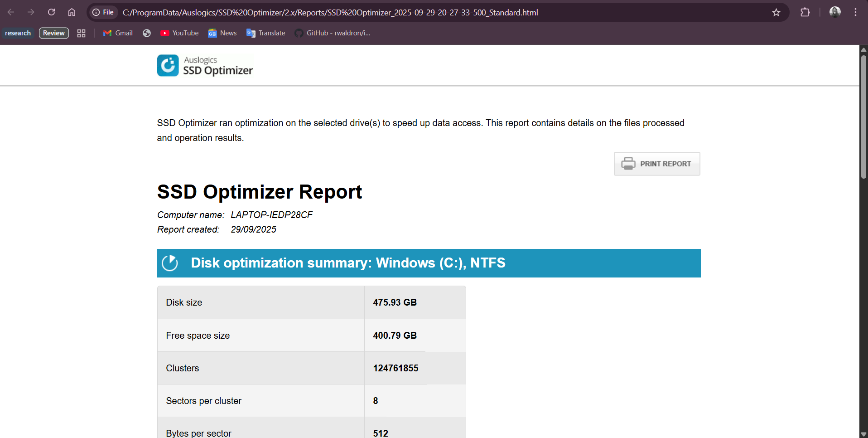Open the research bookmarks folder
868x438 pixels.
click(18, 33)
